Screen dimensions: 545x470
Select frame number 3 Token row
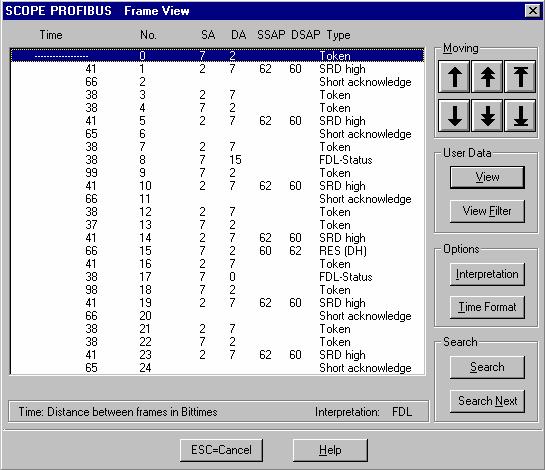click(x=217, y=95)
